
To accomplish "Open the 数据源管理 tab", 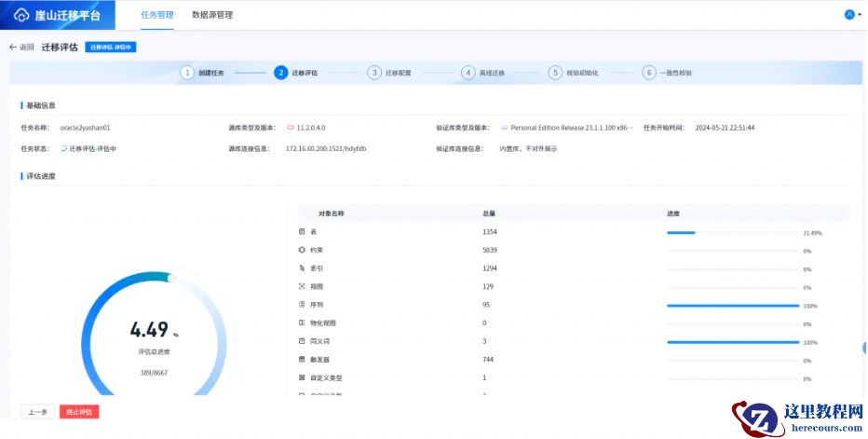I will tap(212, 15).
